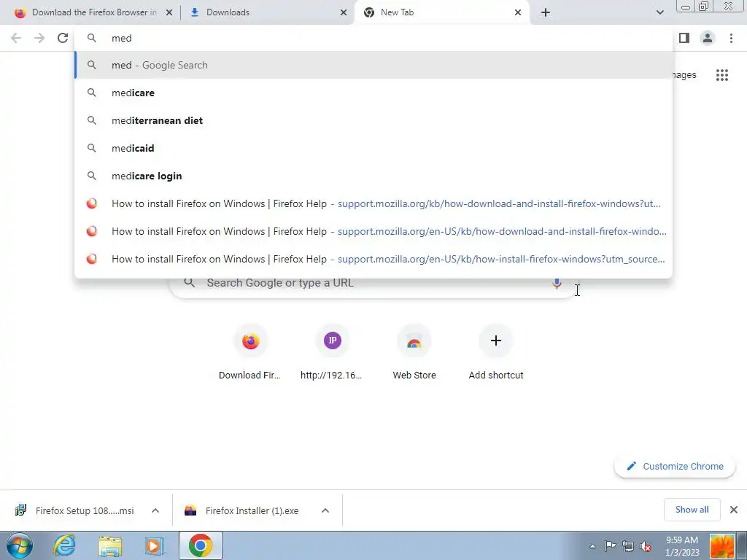747x560 pixels.
Task: Open the Web Store shortcut
Action: click(x=414, y=352)
